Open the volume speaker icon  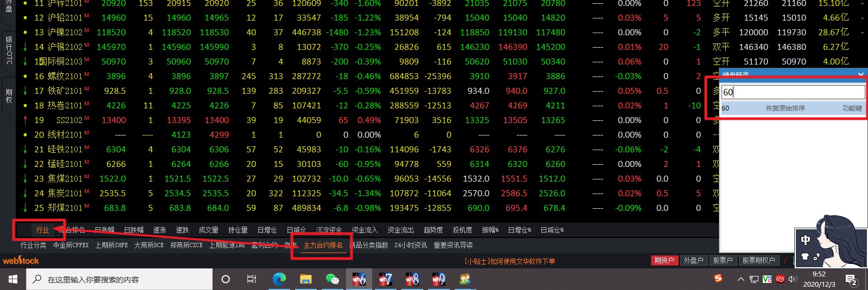[x=793, y=279]
